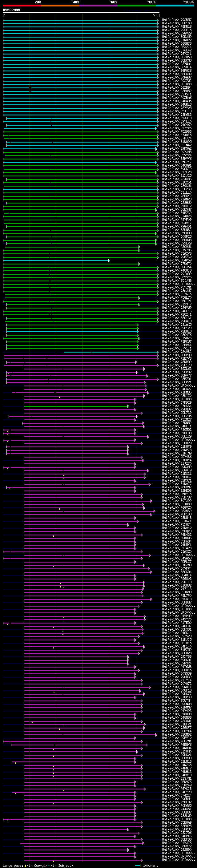Open hit UniRef100_A5G7Y7
The image size is (197, 868).
click(x=177, y=162)
